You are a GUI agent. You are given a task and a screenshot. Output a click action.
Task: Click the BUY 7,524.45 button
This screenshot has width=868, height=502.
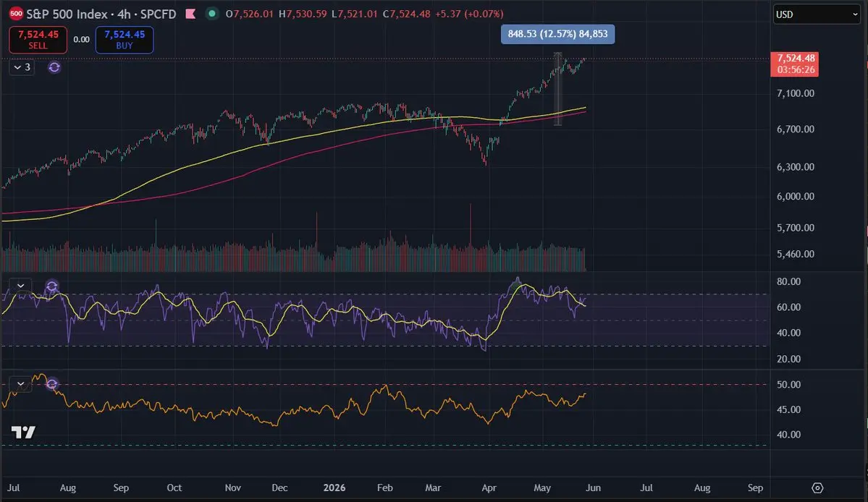point(125,40)
